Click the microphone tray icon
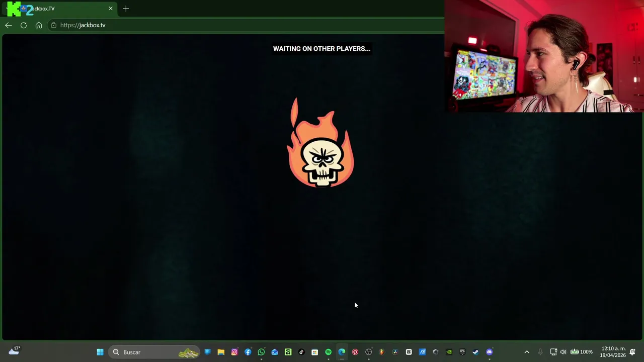The width and height of the screenshot is (644, 362). (x=540, y=352)
